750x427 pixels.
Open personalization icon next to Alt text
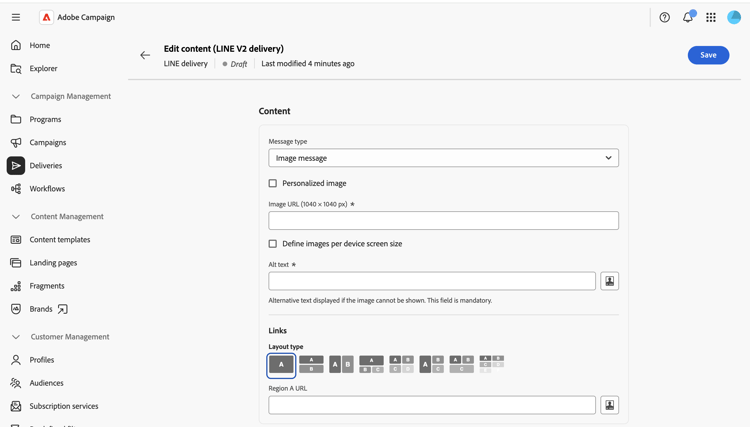[x=609, y=281]
